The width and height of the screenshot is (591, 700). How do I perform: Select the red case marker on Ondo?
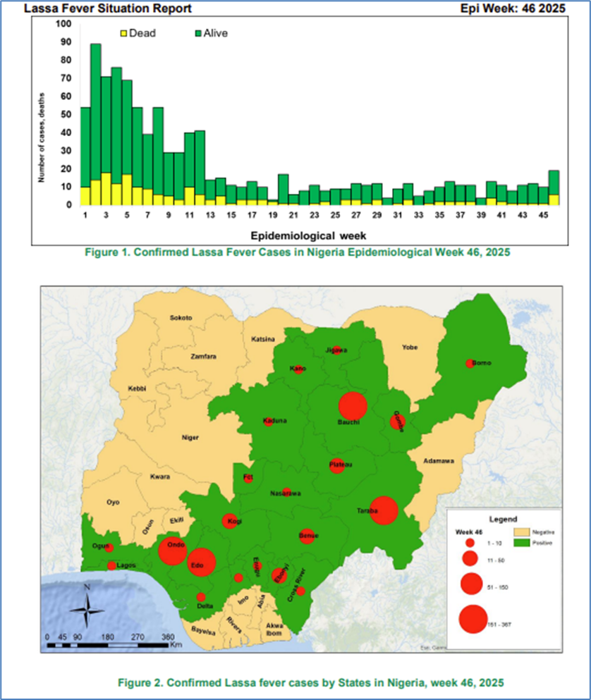(x=172, y=551)
